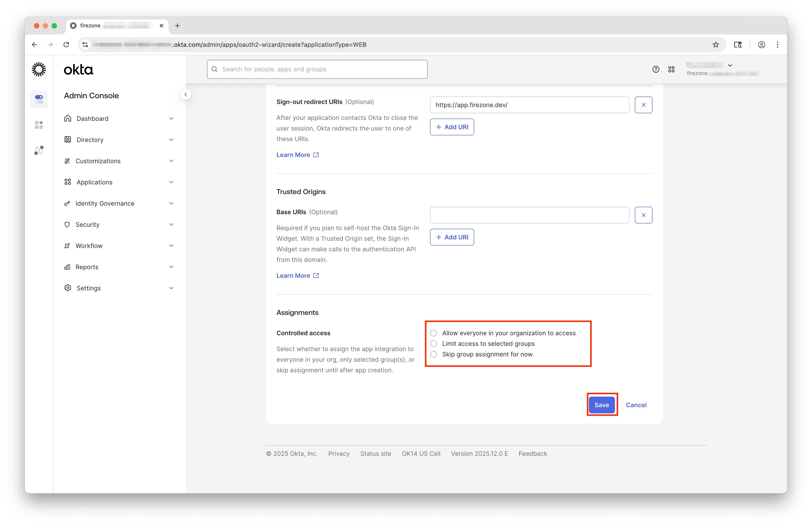The height and width of the screenshot is (526, 812).
Task: Click the Security shield icon in sidebar
Action: [67, 224]
